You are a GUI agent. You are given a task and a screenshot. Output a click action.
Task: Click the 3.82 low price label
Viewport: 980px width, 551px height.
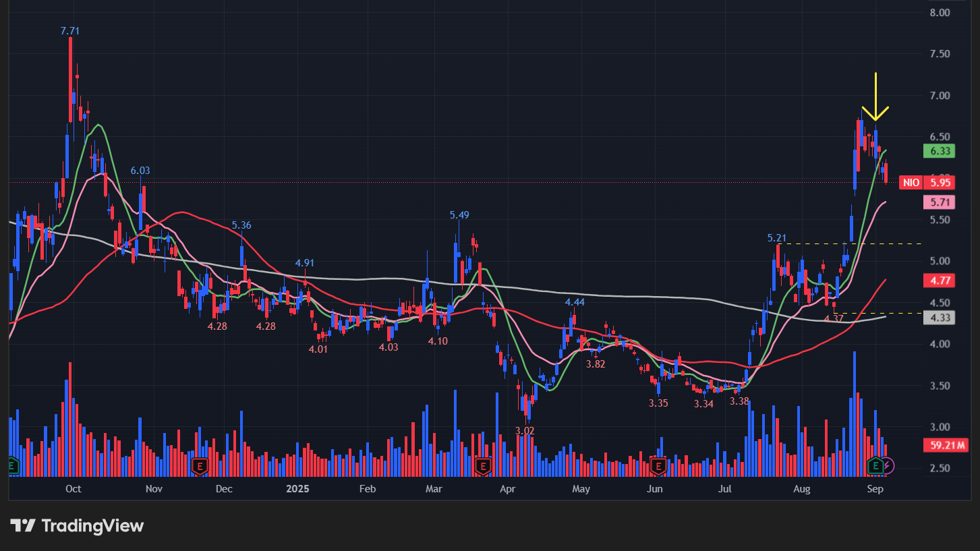point(596,364)
